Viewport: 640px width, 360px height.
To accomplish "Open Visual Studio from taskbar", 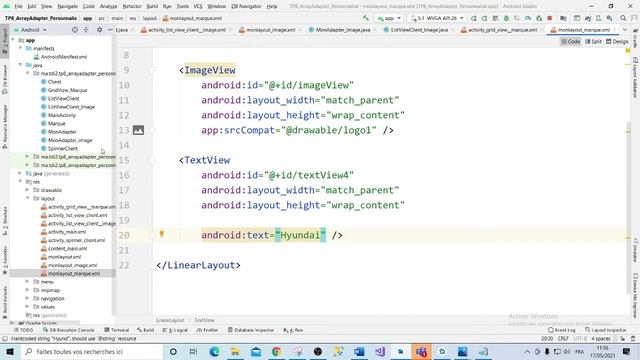I will [x=380, y=351].
